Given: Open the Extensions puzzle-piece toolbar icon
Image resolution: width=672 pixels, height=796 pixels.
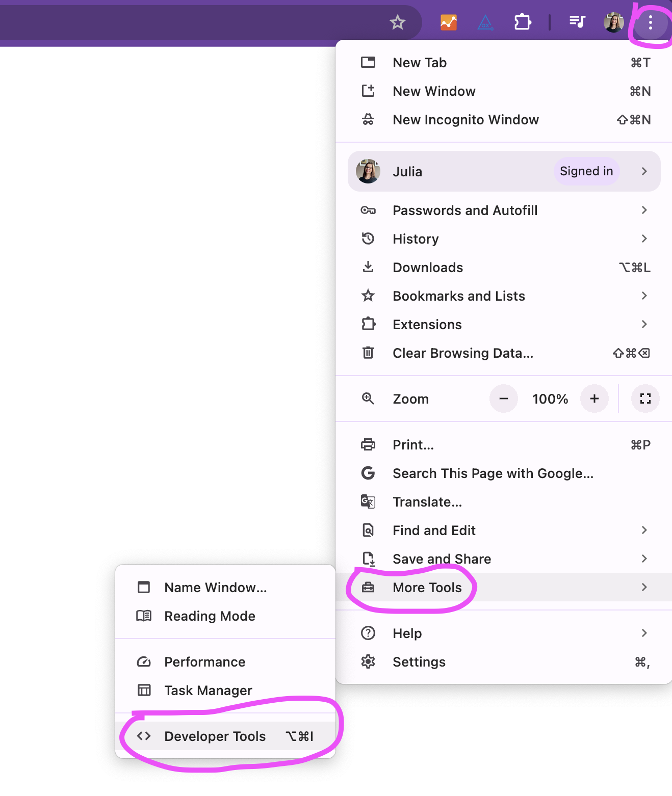Looking at the screenshot, I should [523, 22].
